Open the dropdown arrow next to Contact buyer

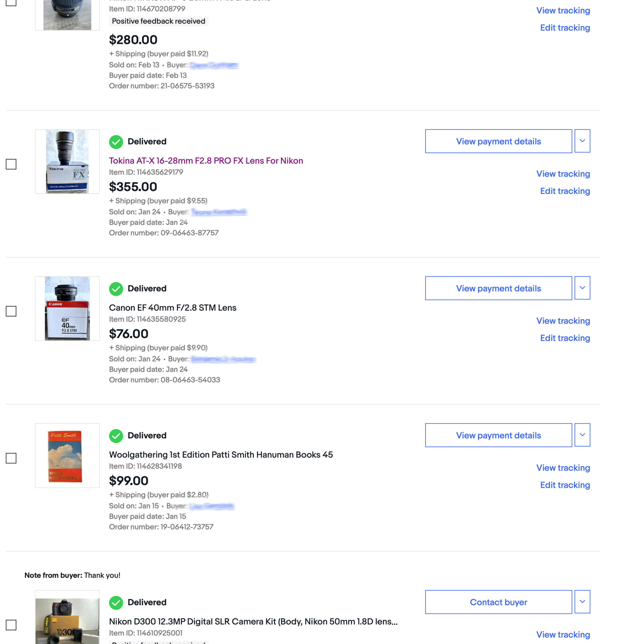[582, 602]
